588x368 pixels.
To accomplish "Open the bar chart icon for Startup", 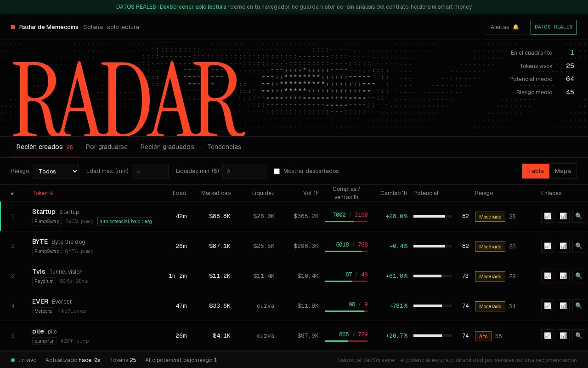I will [x=563, y=216].
